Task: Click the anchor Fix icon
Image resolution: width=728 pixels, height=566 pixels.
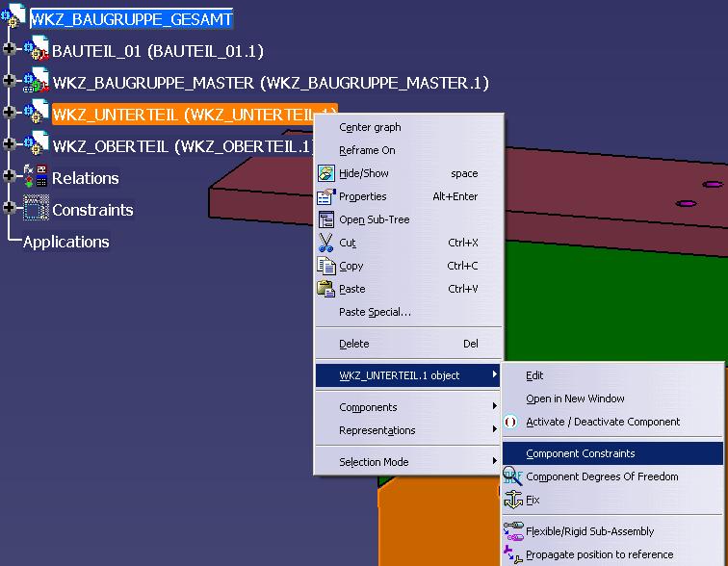Action: [x=513, y=500]
